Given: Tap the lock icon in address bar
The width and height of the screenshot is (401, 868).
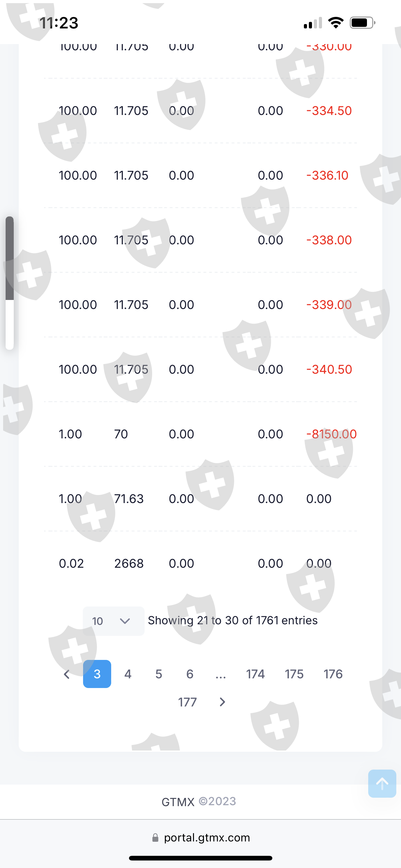Looking at the screenshot, I should click(155, 838).
